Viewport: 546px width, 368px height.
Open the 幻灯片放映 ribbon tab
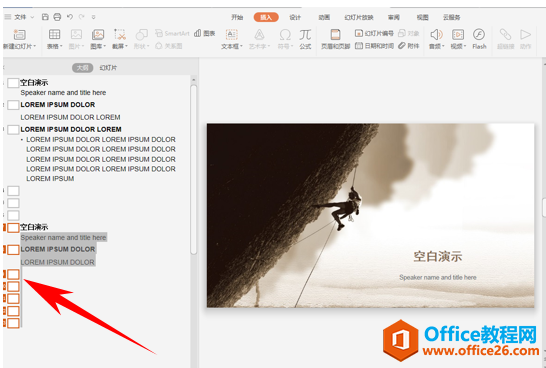click(359, 17)
